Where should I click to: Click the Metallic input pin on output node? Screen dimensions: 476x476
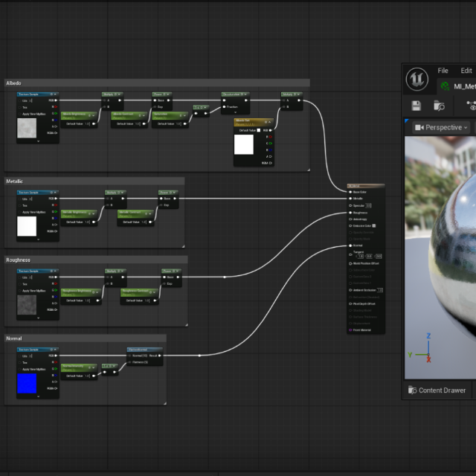350,199
